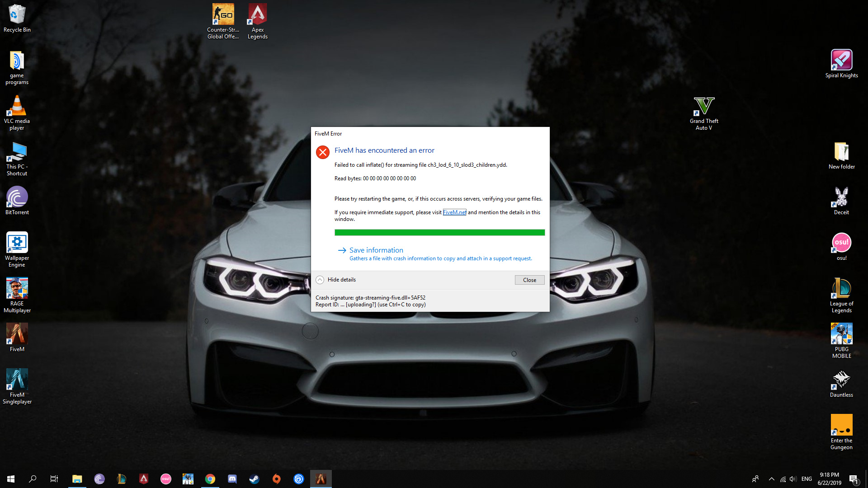Select the game programs desktop icon
This screenshot has width=868, height=488.
tap(17, 67)
